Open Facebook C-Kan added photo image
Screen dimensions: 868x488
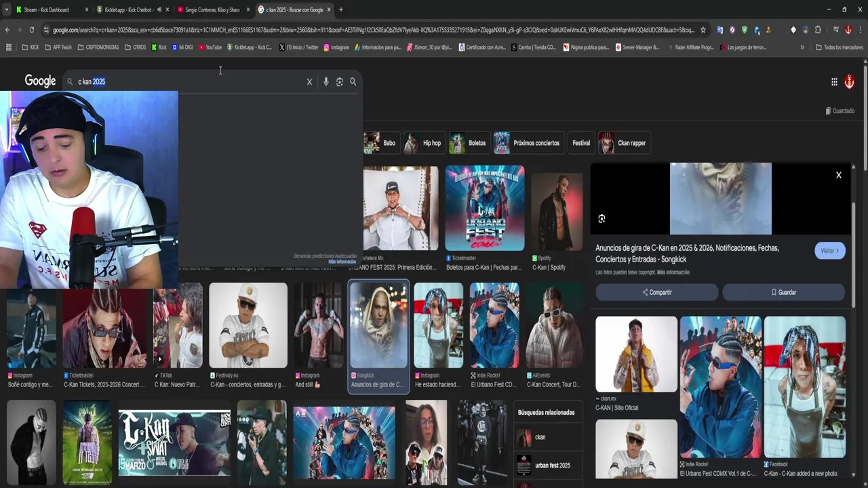805,387
